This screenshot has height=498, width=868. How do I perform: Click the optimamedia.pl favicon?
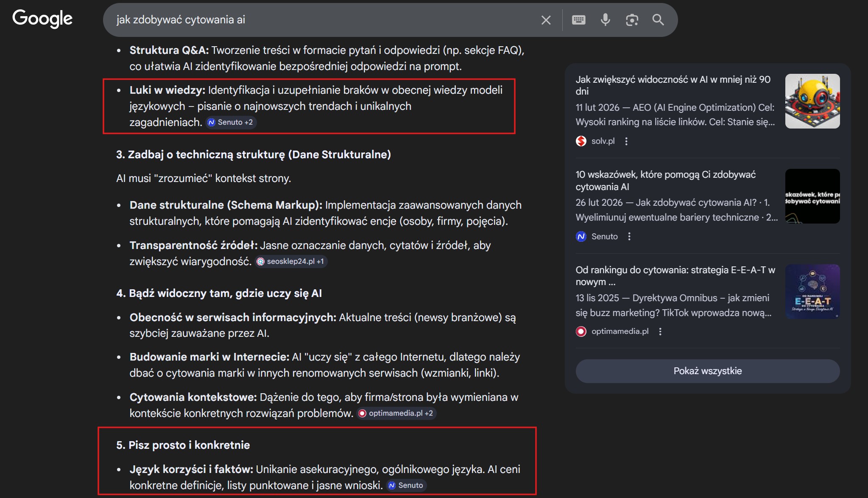(581, 331)
